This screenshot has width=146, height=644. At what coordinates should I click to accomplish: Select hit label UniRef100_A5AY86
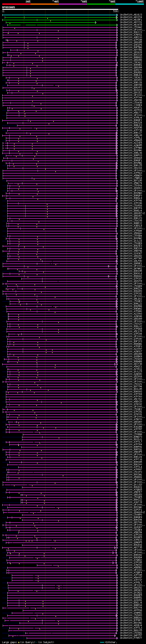(x=131, y=100)
